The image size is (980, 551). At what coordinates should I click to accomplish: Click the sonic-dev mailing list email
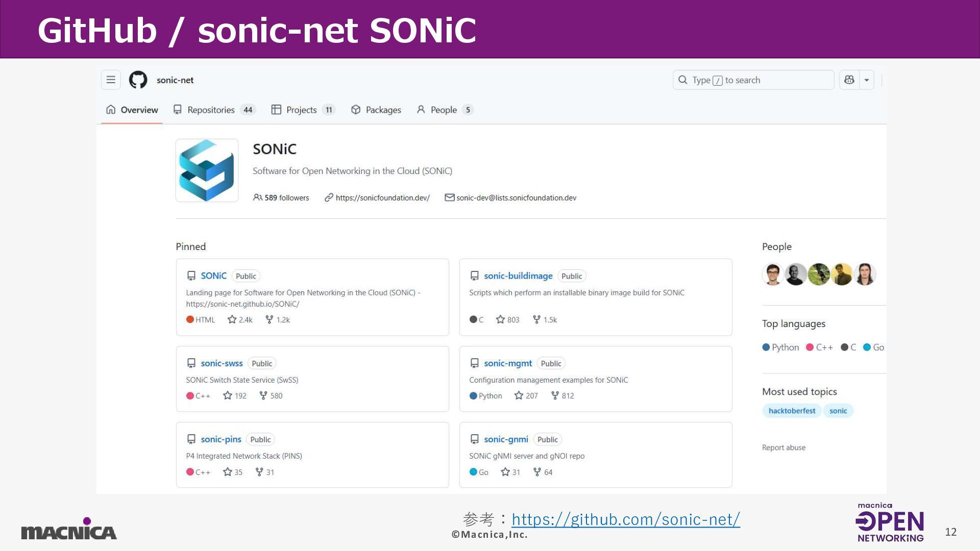pyautogui.click(x=516, y=198)
